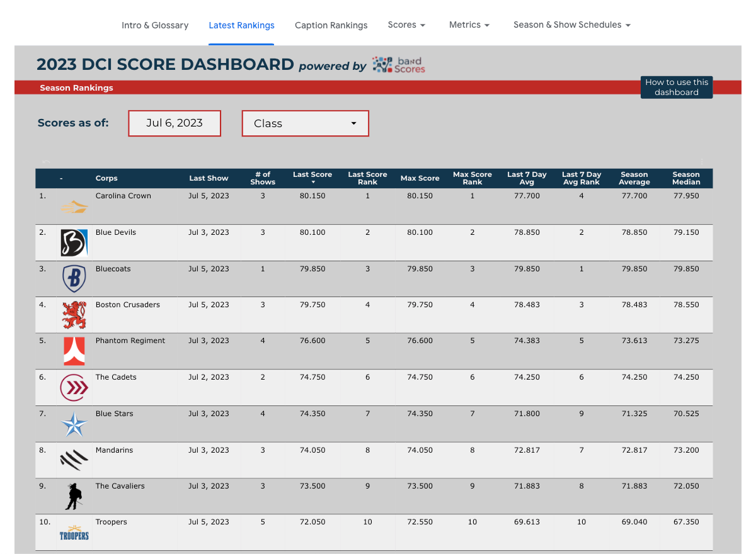
Task: Click The Cadets chevron logo
Action: tap(74, 387)
